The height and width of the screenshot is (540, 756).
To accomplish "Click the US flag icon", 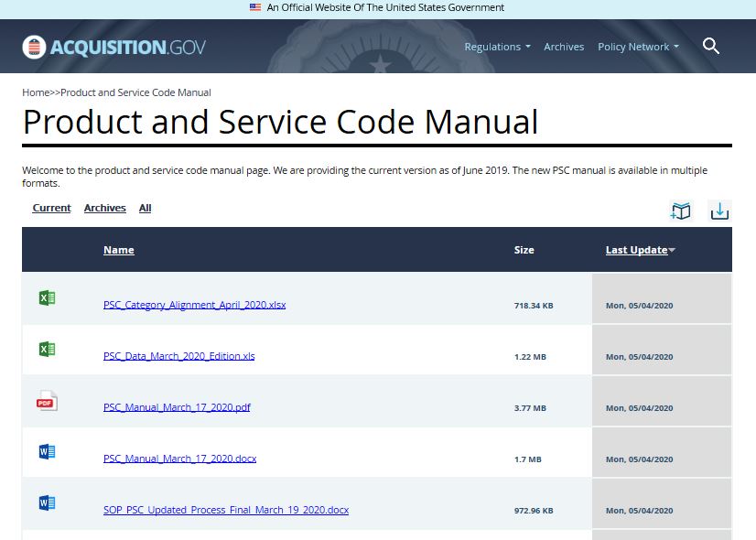I will coord(255,7).
